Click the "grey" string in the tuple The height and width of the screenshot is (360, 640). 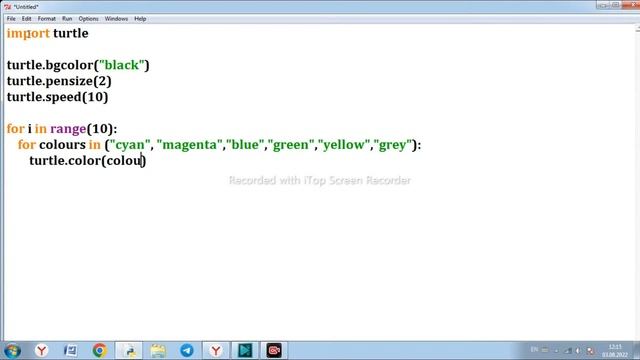393,144
